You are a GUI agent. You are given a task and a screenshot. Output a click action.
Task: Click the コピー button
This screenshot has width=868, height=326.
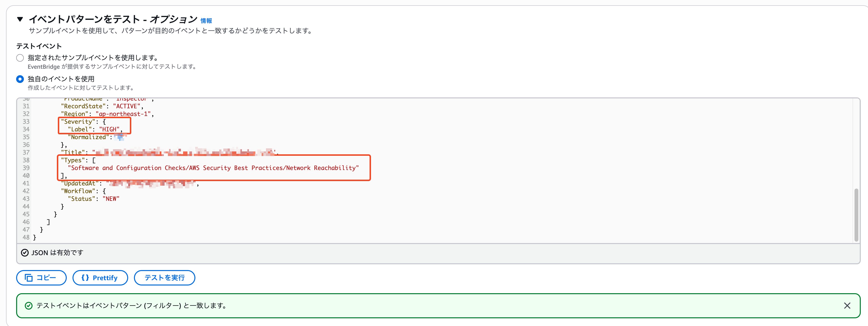pos(41,278)
